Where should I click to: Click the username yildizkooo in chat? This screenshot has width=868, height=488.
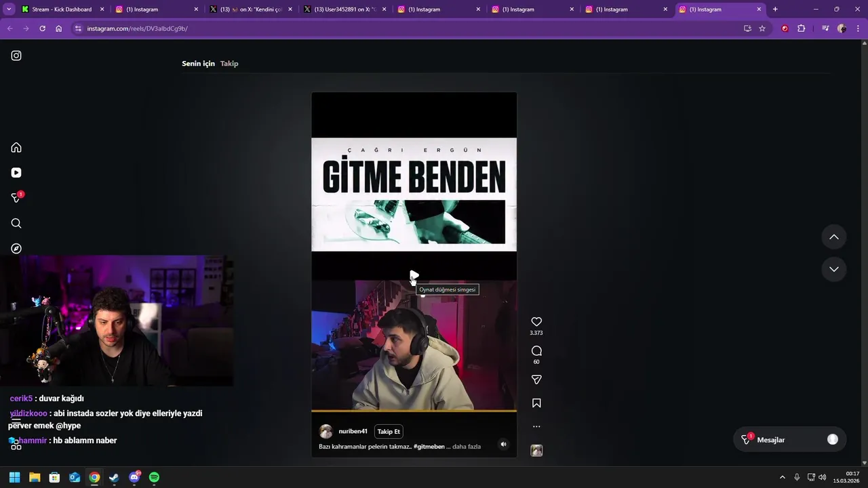[28, 413]
